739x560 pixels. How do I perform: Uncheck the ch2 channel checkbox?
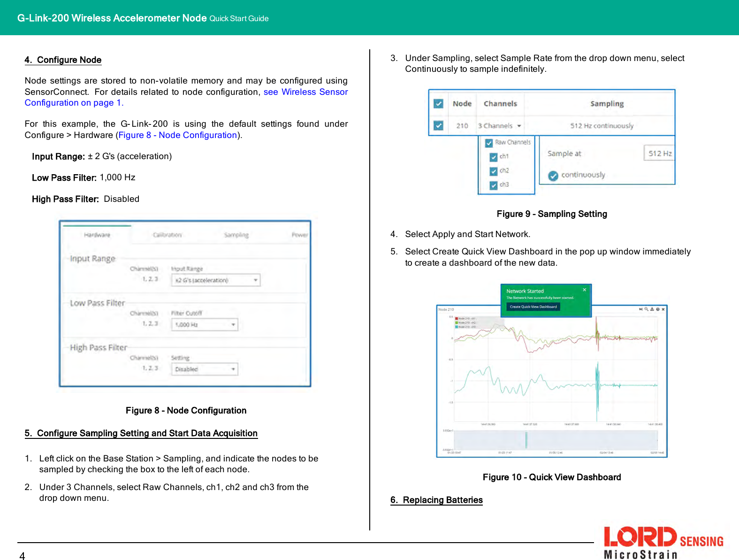494,171
